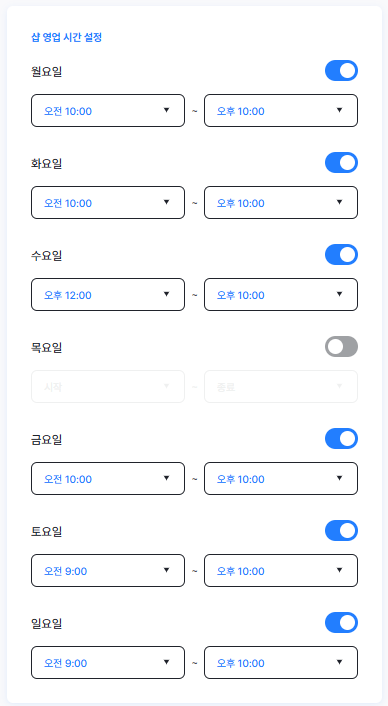Open 월요일 start time dropdown

click(108, 110)
